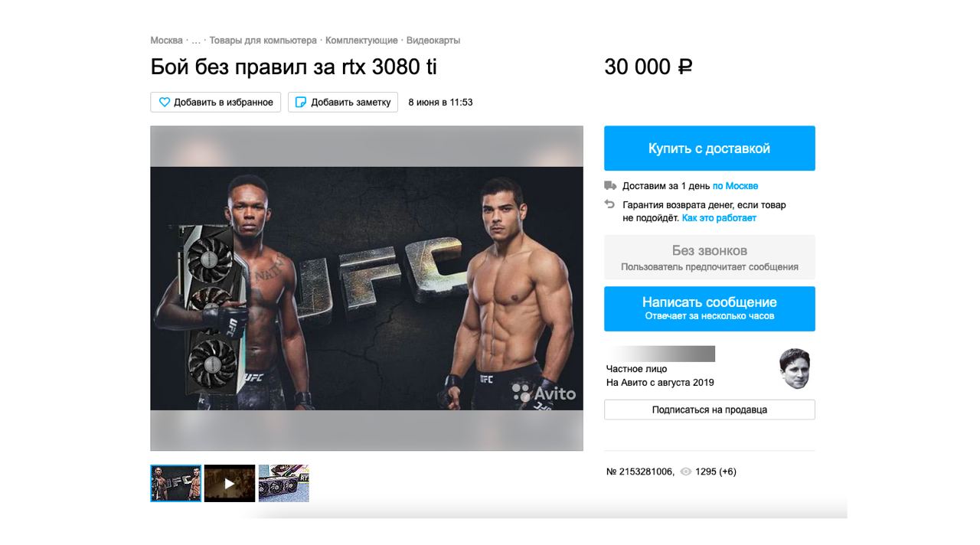Click the note icon beside Добавить заметку
The height and width of the screenshot is (545, 980).
pos(301,102)
